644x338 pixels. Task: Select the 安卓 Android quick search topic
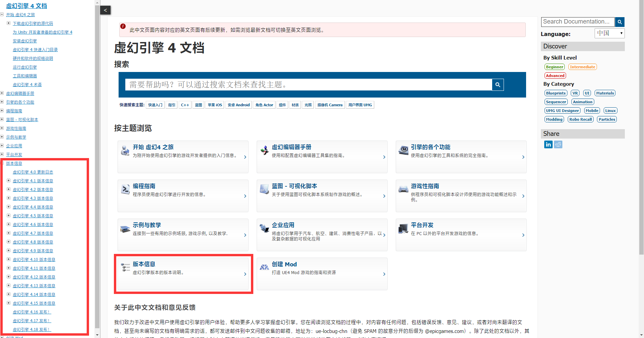(239, 105)
